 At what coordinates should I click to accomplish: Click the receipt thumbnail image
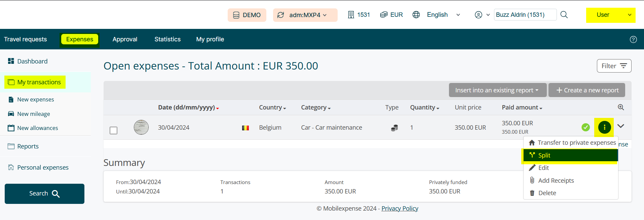[x=141, y=127]
